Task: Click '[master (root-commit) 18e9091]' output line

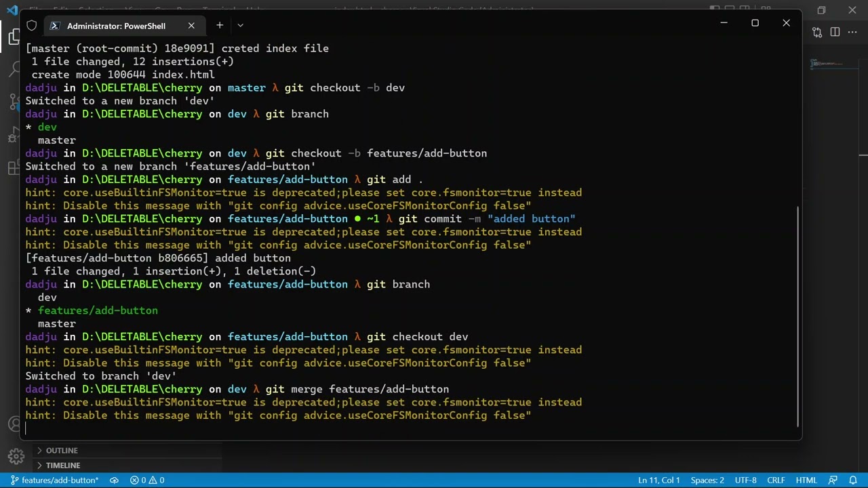Action: pyautogui.click(x=177, y=49)
